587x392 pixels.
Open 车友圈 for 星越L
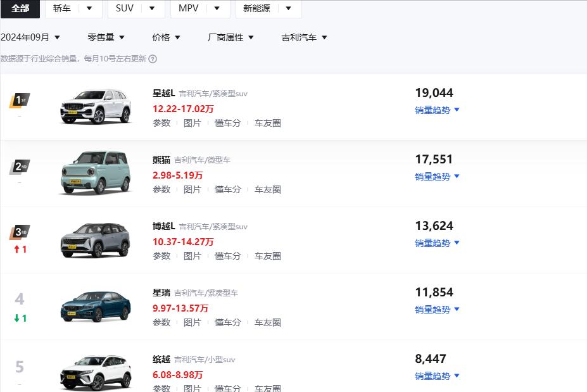pos(268,123)
